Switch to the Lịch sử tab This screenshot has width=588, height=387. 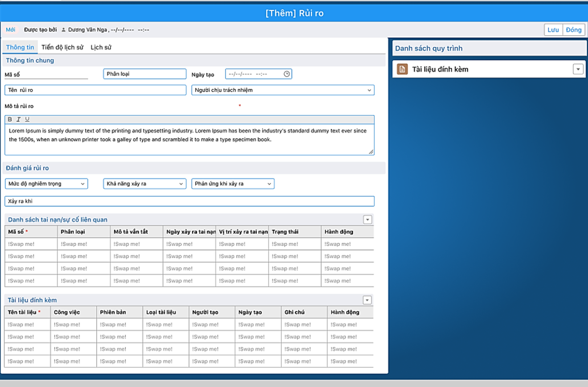click(101, 47)
